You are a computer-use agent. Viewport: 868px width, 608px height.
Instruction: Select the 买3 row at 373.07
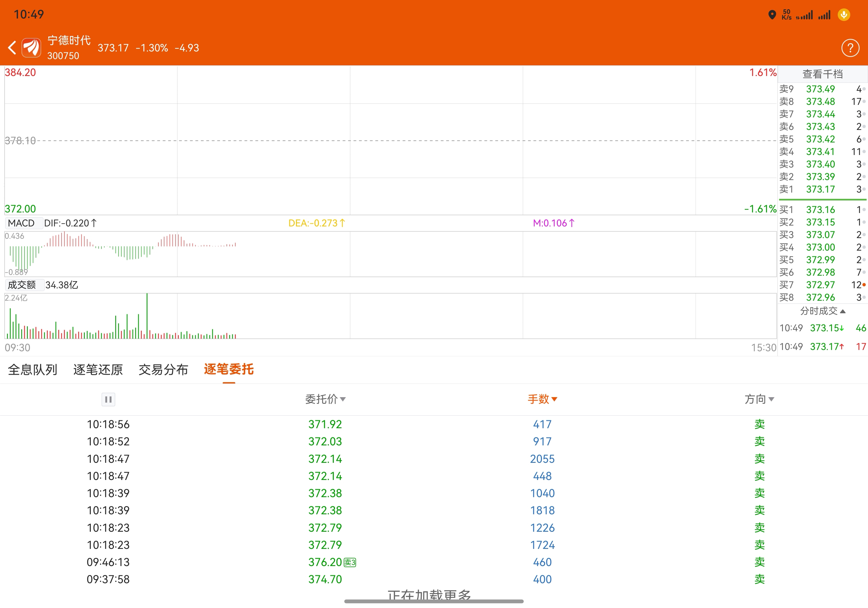point(823,235)
